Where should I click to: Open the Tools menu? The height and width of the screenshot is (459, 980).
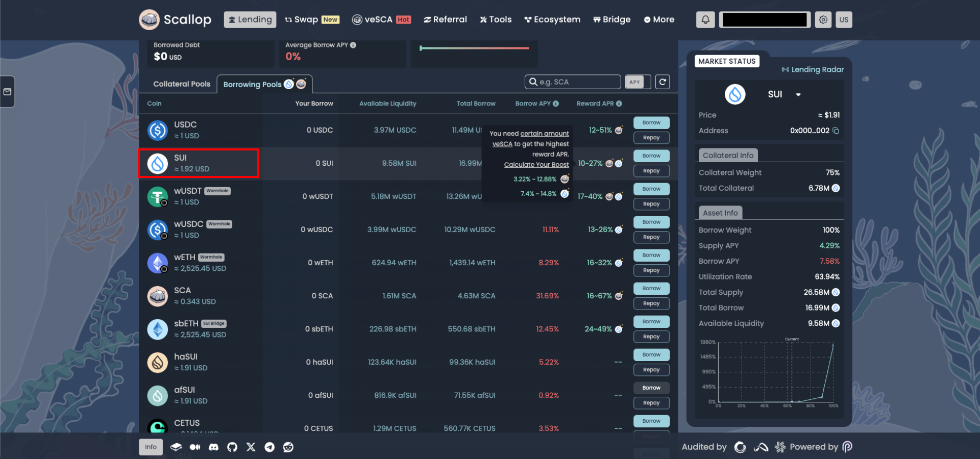click(496, 19)
